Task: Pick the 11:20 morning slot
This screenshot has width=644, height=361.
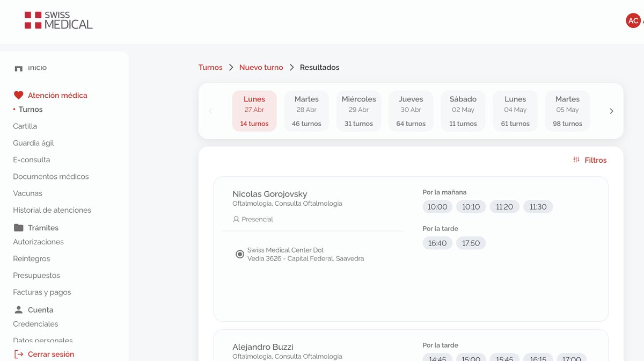Action: click(x=504, y=207)
